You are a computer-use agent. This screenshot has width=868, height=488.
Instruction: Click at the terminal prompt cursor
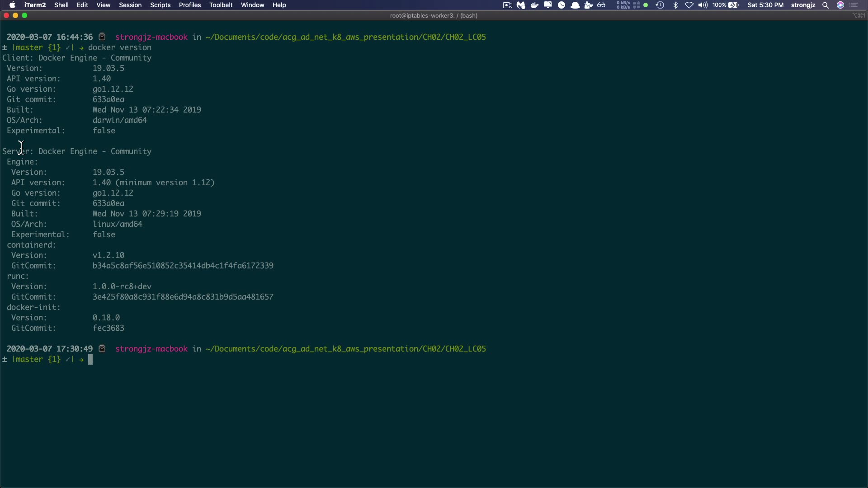pyautogui.click(x=90, y=360)
